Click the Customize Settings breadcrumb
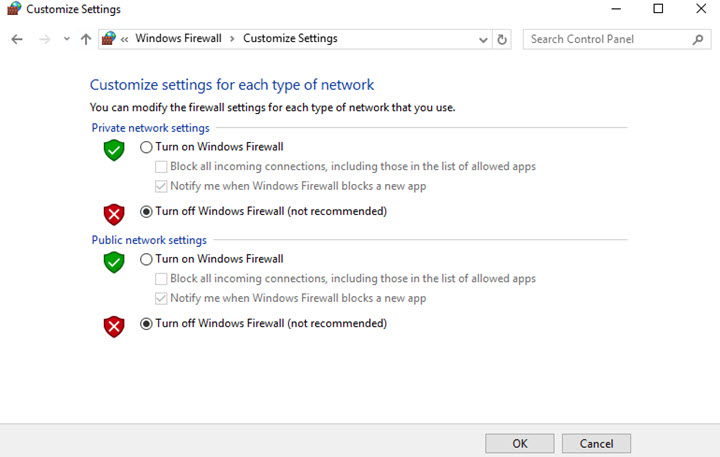Image resolution: width=720 pixels, height=457 pixels. (290, 39)
